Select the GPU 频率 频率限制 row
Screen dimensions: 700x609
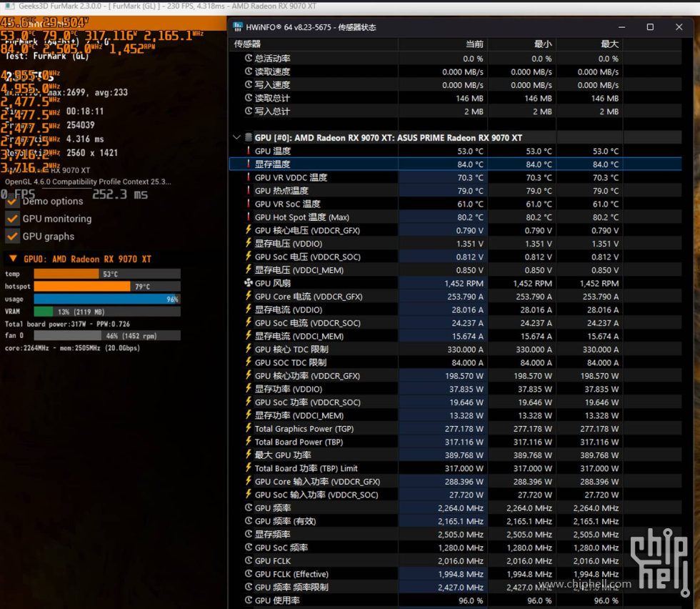[x=456, y=587]
